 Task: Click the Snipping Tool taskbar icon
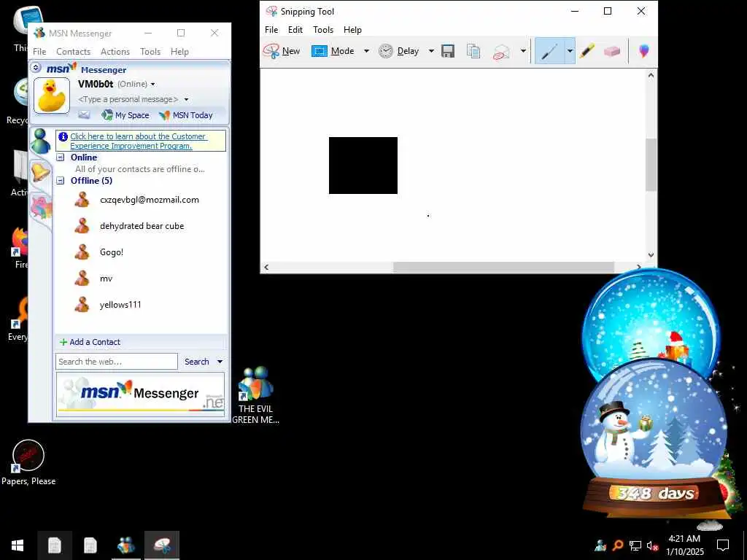click(x=162, y=545)
